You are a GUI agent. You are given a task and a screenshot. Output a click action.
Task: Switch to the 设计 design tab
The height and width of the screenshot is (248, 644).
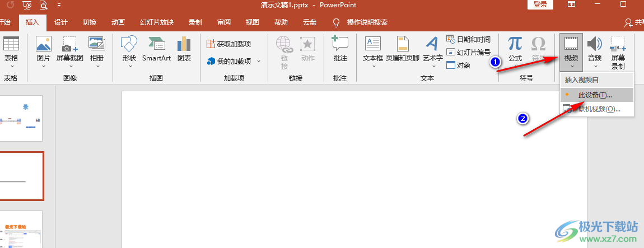click(x=60, y=22)
